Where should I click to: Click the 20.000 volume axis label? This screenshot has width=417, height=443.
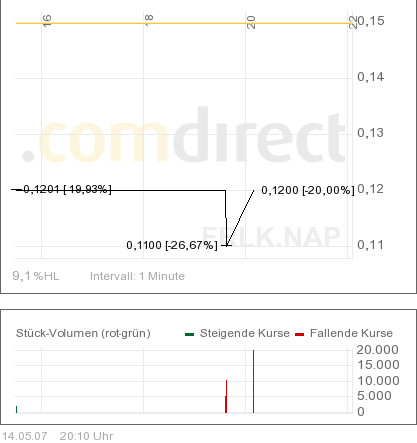378,350
